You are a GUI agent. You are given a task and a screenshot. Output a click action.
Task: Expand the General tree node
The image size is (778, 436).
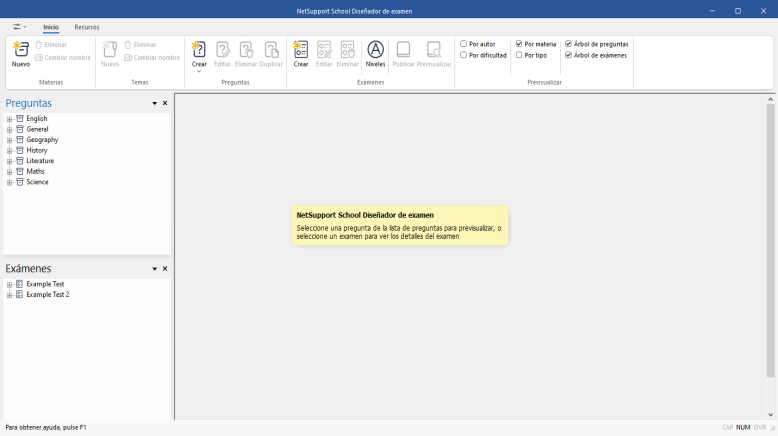tap(9, 129)
